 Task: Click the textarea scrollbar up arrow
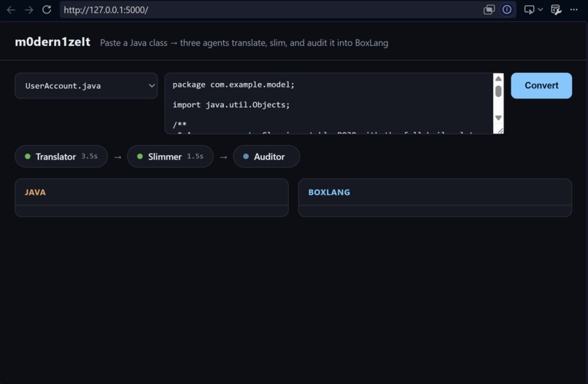point(498,79)
